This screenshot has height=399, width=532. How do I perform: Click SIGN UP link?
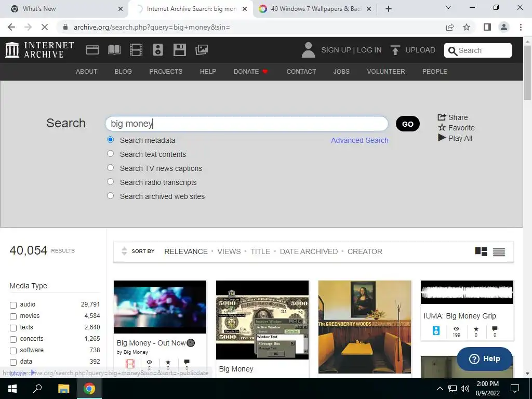point(336,50)
